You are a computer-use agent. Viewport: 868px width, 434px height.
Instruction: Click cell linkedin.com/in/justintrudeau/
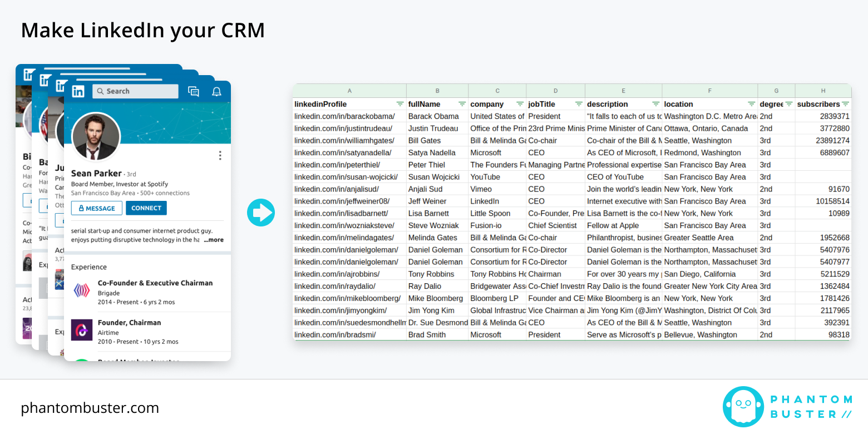click(349, 129)
